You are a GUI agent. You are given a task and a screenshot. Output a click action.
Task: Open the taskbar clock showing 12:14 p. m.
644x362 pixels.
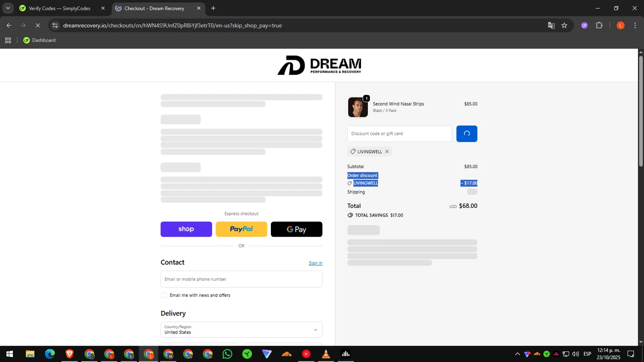(x=608, y=354)
